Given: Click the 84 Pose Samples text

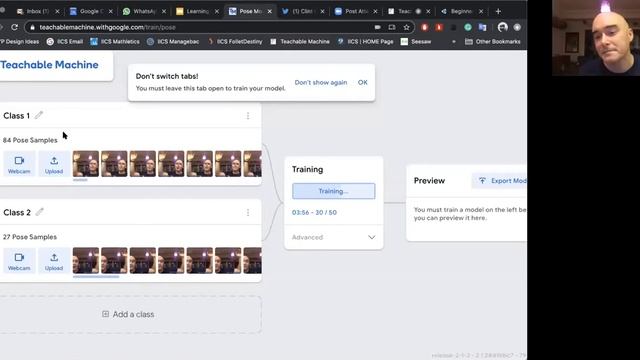Looking at the screenshot, I should click(x=30, y=140).
